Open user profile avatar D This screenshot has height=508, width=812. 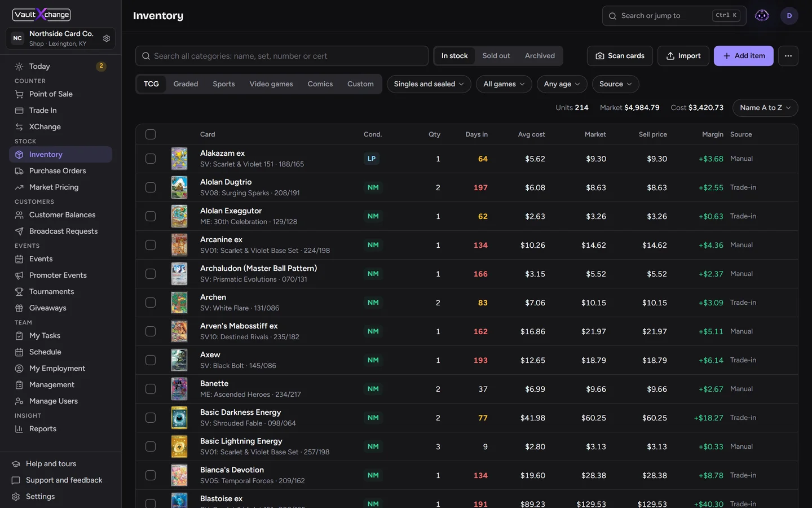click(789, 16)
